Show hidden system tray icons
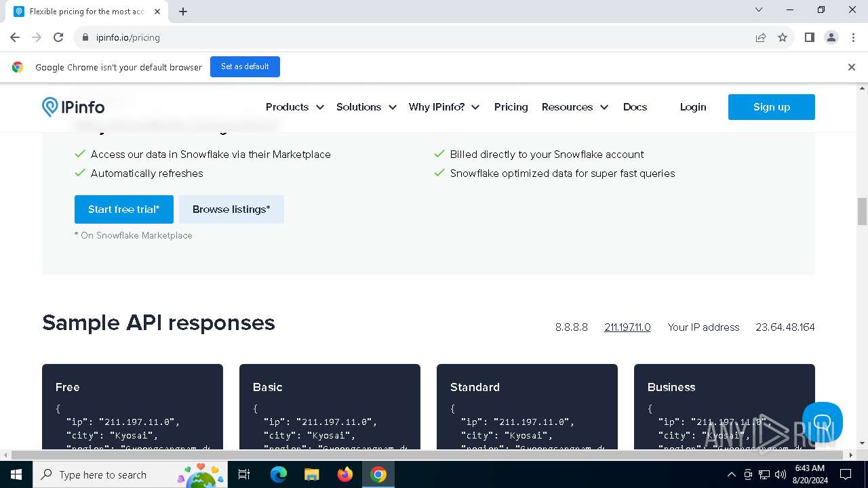 pyautogui.click(x=731, y=474)
